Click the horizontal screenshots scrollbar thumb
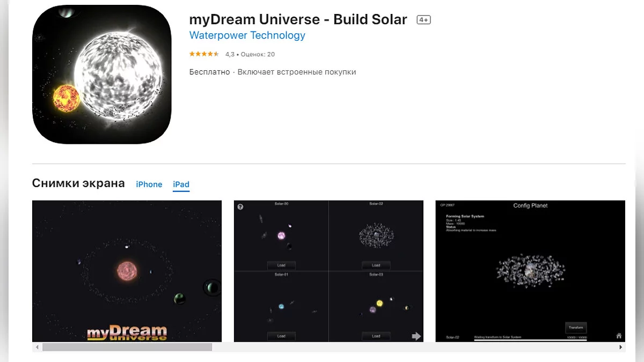The image size is (644, 362). (x=127, y=348)
